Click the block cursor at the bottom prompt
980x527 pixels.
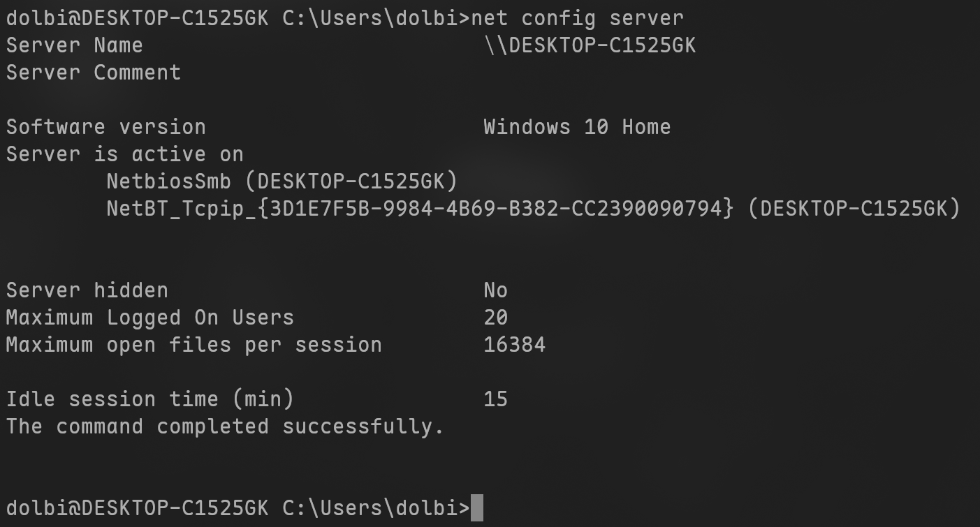click(477, 508)
